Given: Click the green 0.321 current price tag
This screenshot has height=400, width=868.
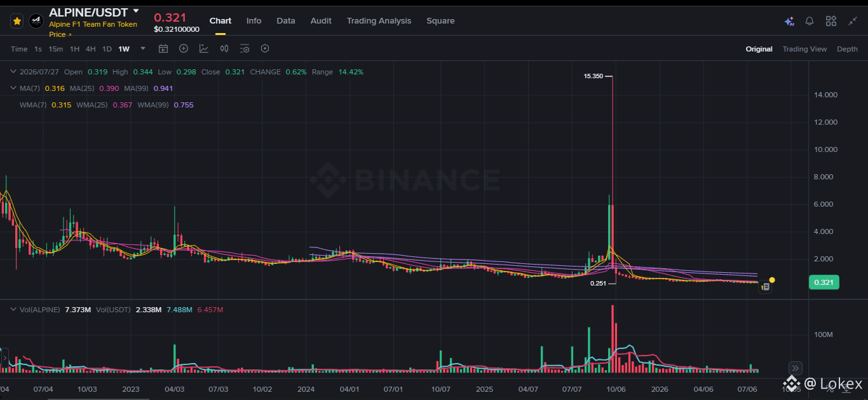Looking at the screenshot, I should click(824, 282).
